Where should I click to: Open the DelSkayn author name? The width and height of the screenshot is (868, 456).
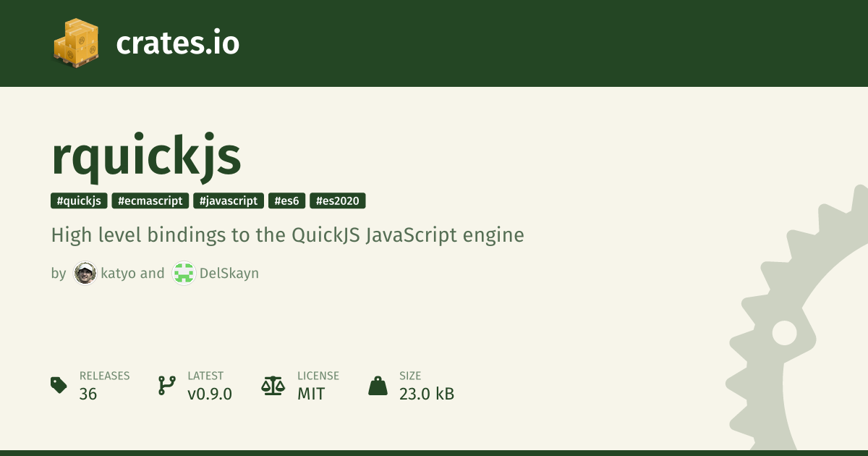(x=229, y=274)
